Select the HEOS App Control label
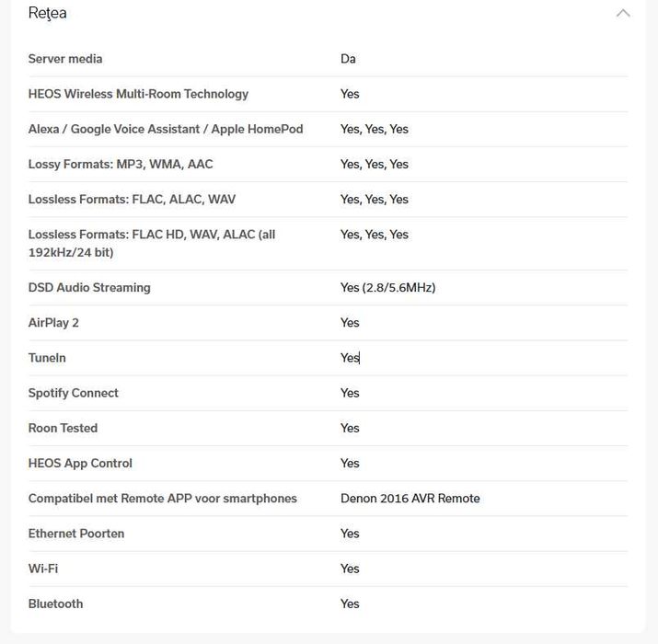658x644 pixels. (x=80, y=463)
